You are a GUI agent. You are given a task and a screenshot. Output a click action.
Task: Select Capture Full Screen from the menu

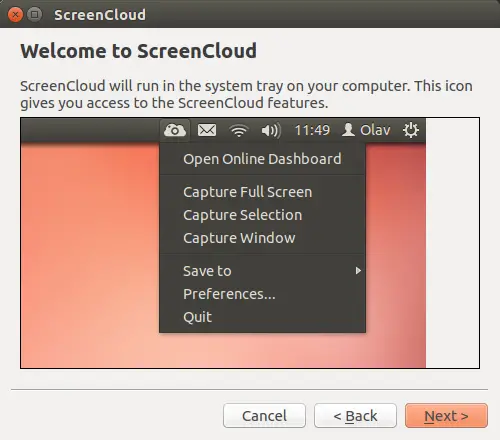tap(262, 192)
